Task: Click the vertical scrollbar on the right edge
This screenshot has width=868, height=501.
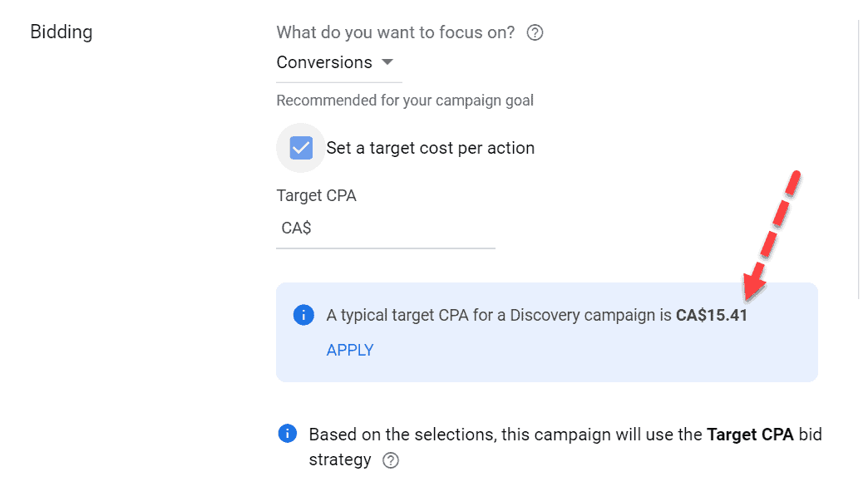Action: 859,160
